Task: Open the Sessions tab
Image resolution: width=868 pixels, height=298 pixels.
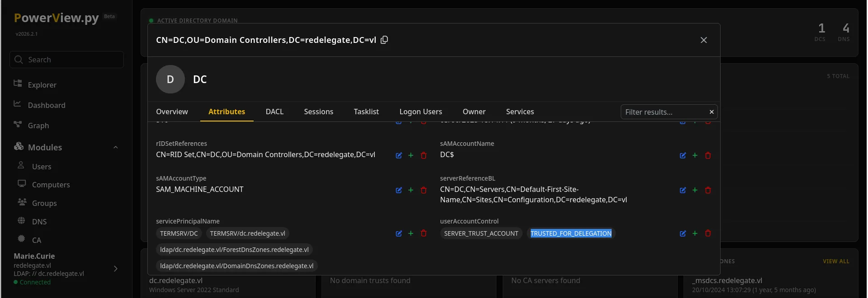Action: (318, 112)
